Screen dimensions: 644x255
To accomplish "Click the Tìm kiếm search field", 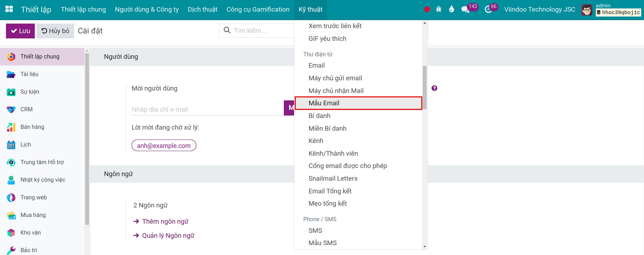I will [257, 31].
